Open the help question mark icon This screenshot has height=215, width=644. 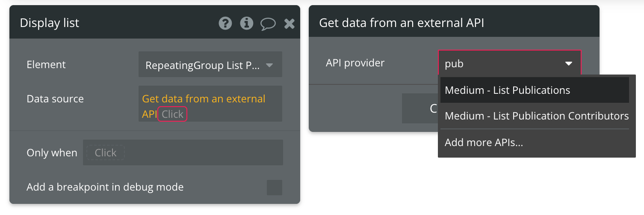[225, 23]
